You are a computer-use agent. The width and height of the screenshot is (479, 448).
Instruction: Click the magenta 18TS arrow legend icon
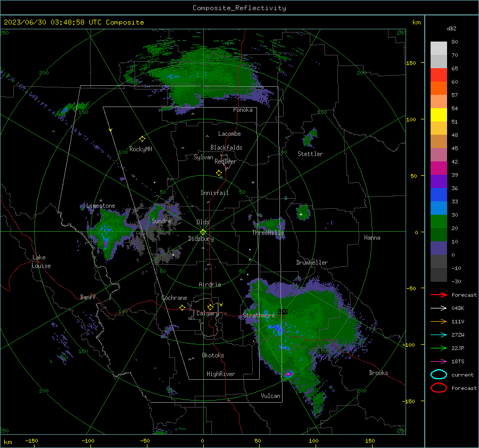(x=439, y=362)
